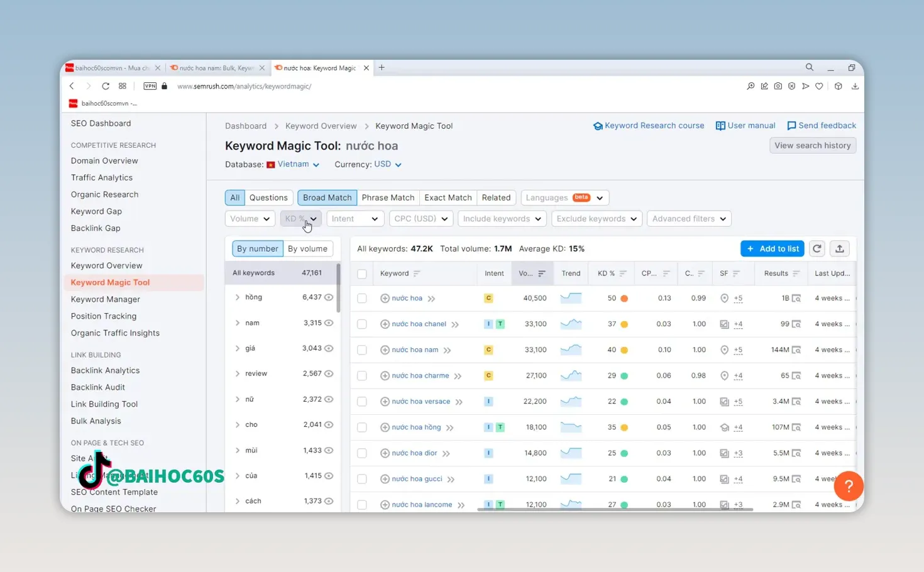View SERP for nước hoa results
The width and height of the screenshot is (924, 572).
click(796, 298)
